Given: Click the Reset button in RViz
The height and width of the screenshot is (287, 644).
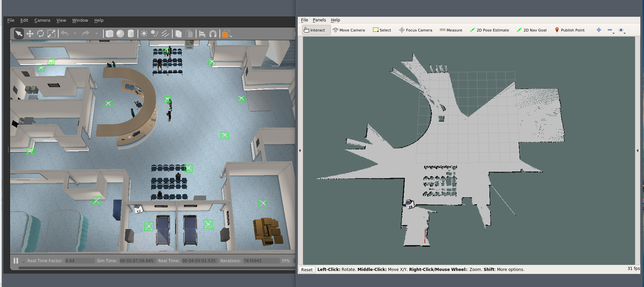Looking at the screenshot, I should [x=307, y=270].
